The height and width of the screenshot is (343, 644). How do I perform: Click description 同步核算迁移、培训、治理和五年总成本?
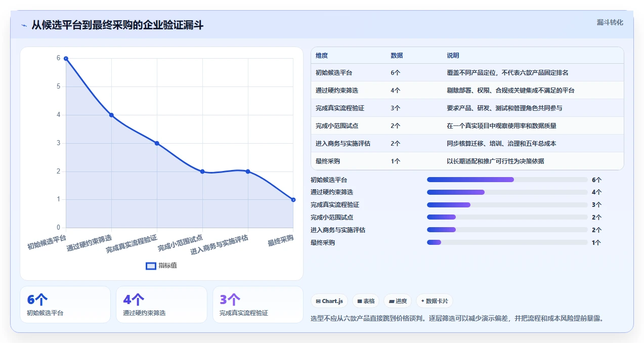tap(501, 144)
